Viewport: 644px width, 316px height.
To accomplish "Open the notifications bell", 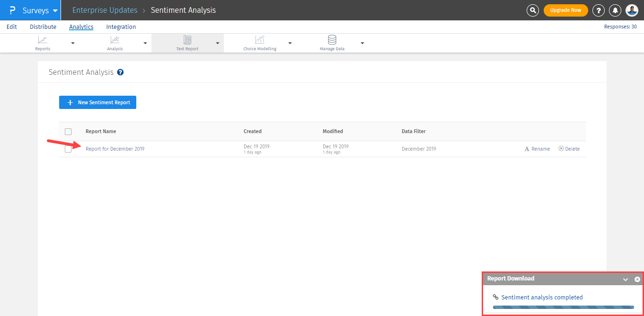I will (615, 10).
